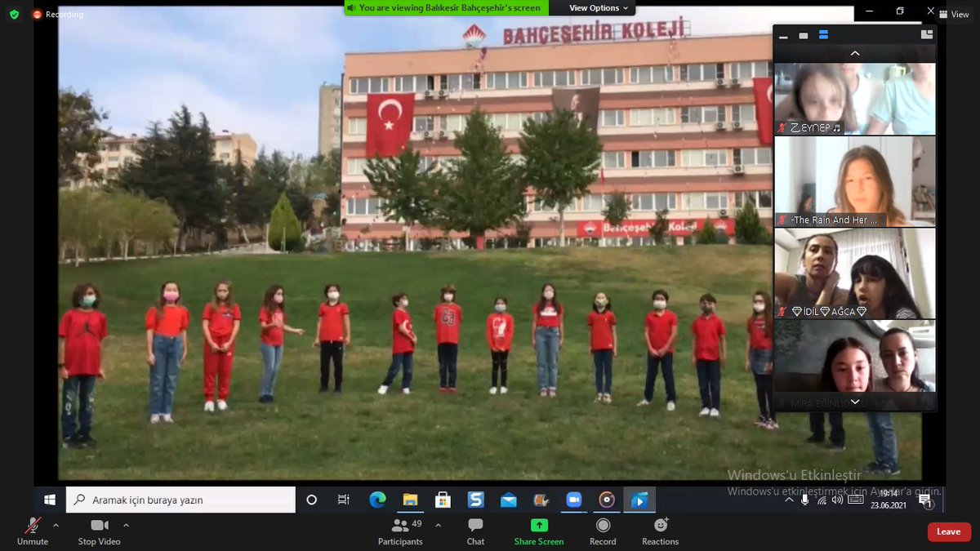Click the green encryption shield icon

(x=14, y=14)
